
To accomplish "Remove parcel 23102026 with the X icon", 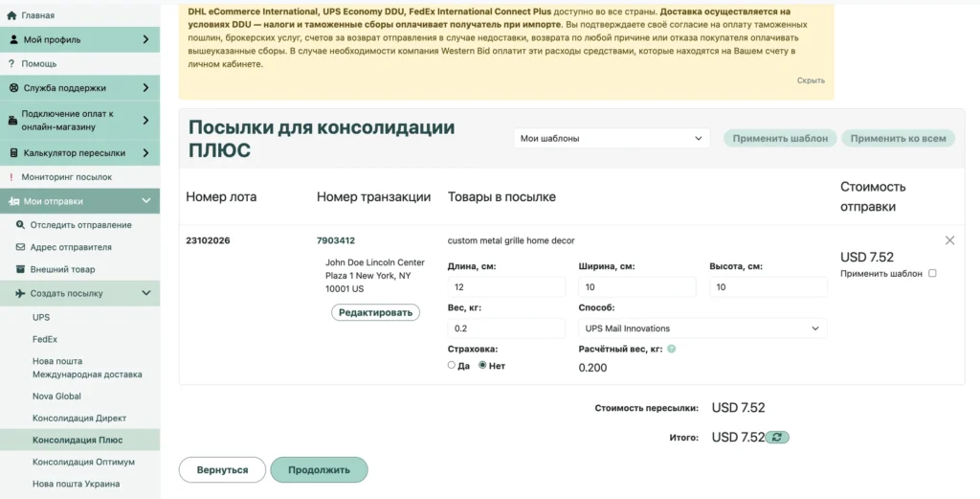I will click(950, 240).
